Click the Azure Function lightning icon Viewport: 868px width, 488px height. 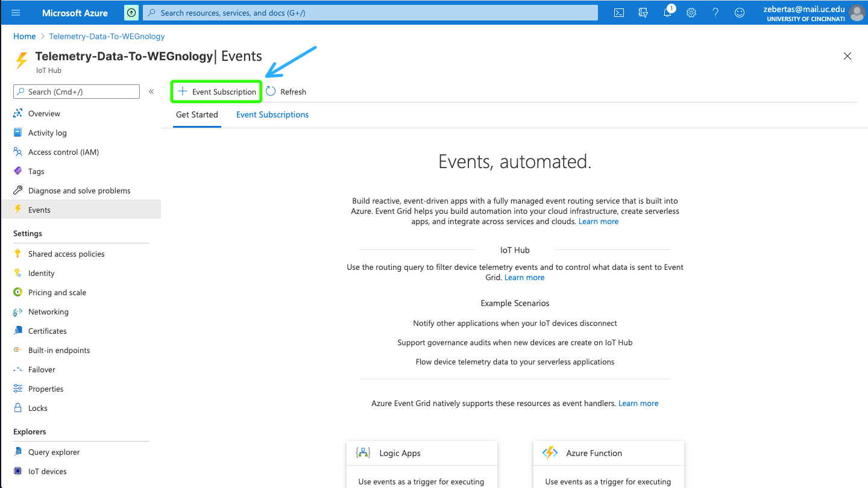[x=550, y=452]
